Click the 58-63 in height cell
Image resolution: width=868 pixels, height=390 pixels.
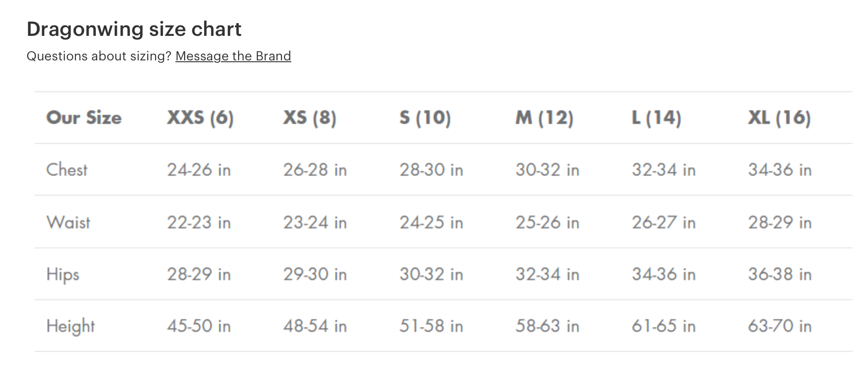pos(547,326)
